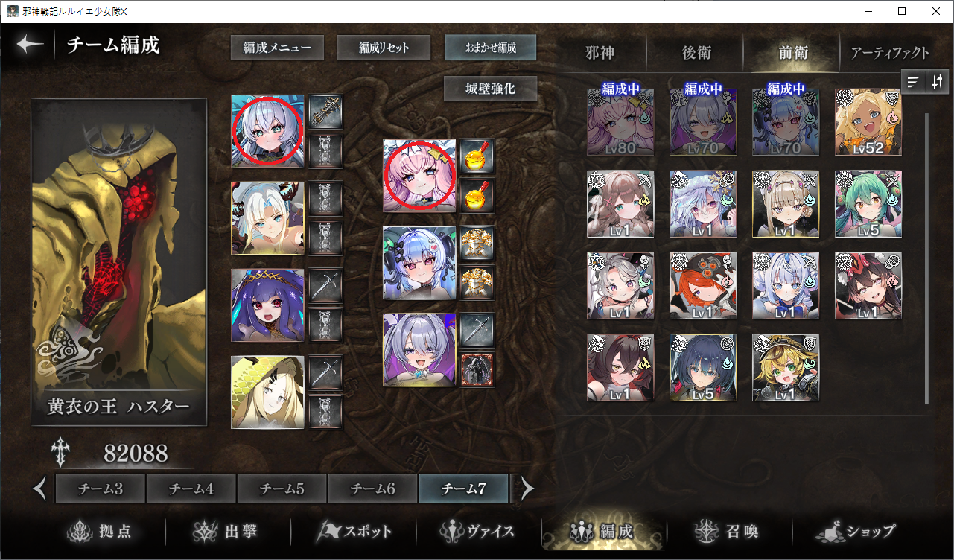Toggle the sort order arrows icon
The image size is (954, 560).
pos(938,82)
